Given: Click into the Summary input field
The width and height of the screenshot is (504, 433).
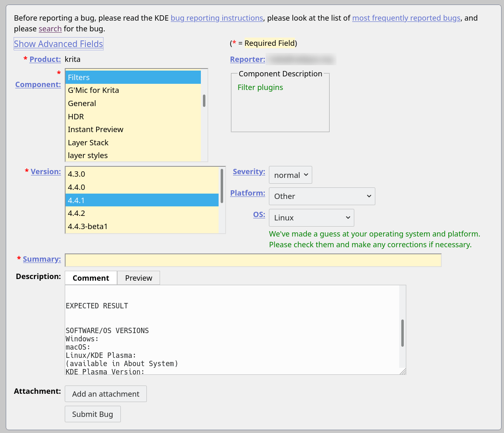Looking at the screenshot, I should (253, 260).
